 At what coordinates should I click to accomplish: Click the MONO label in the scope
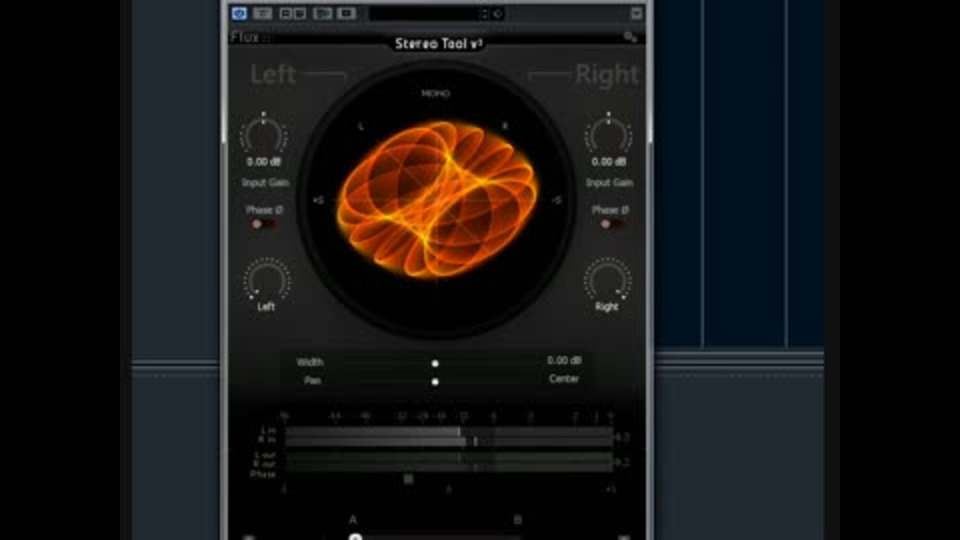coord(435,93)
